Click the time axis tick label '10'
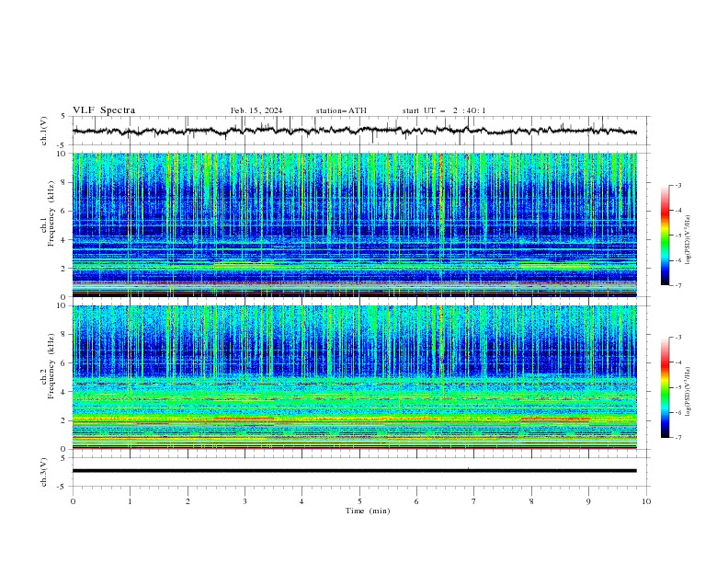The height and width of the screenshot is (563, 728). (x=646, y=501)
